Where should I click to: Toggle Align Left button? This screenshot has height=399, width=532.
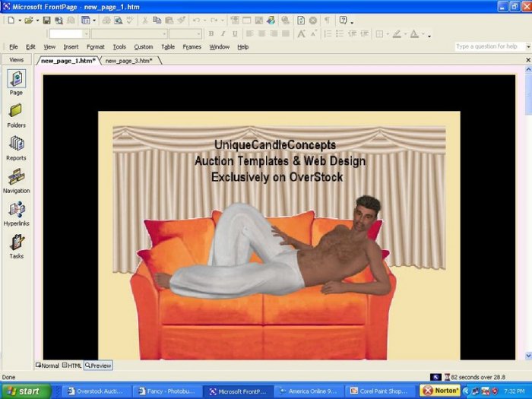(250, 33)
